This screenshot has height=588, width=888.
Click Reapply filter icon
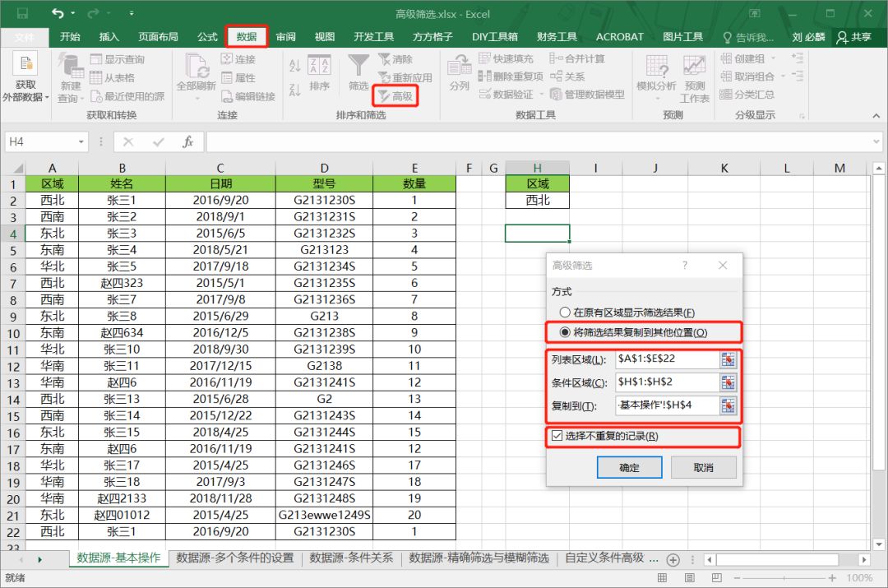click(x=385, y=77)
